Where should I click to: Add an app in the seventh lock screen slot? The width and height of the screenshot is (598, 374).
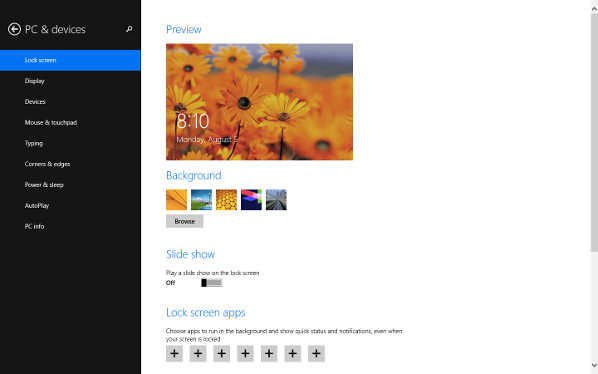click(x=316, y=353)
